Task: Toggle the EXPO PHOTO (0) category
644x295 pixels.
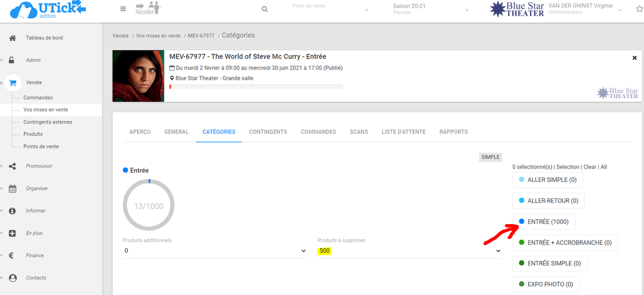Action: [546, 284]
